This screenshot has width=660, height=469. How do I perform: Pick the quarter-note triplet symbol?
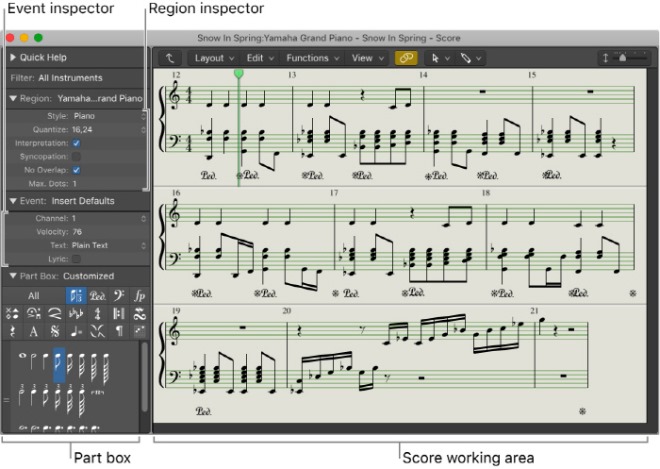33,395
